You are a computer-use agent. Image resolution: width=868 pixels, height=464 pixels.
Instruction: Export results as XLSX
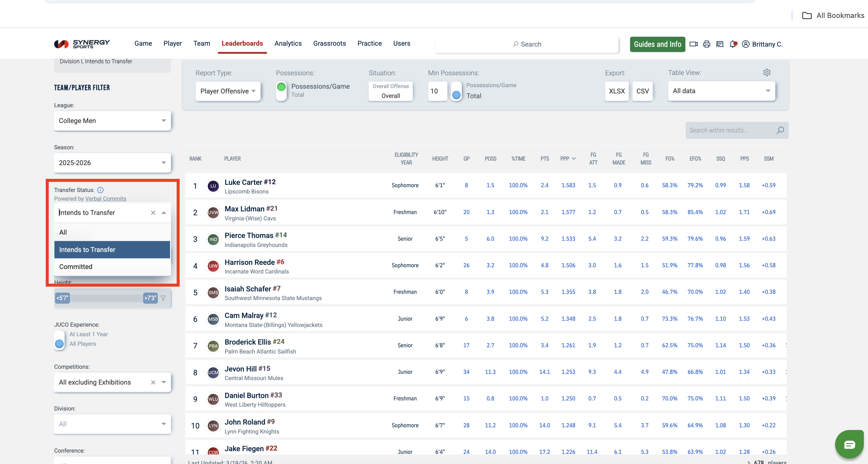617,91
